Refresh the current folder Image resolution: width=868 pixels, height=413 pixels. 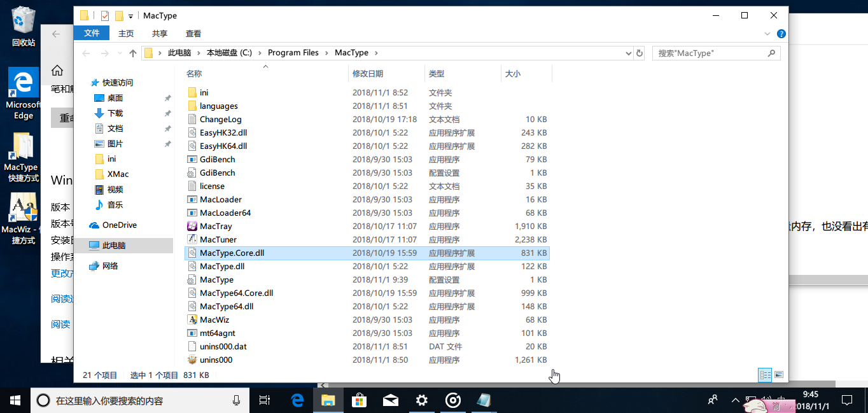click(640, 53)
